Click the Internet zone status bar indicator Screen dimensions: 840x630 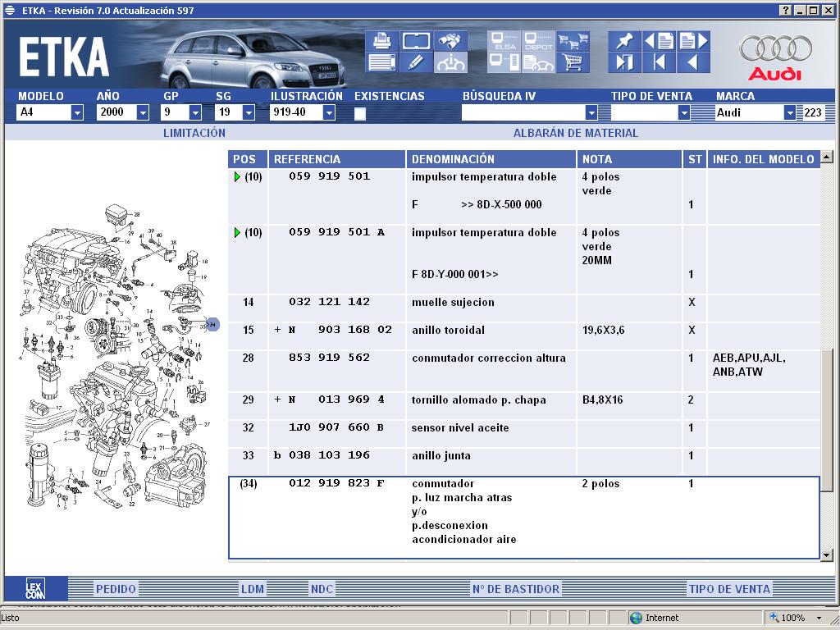[655, 618]
